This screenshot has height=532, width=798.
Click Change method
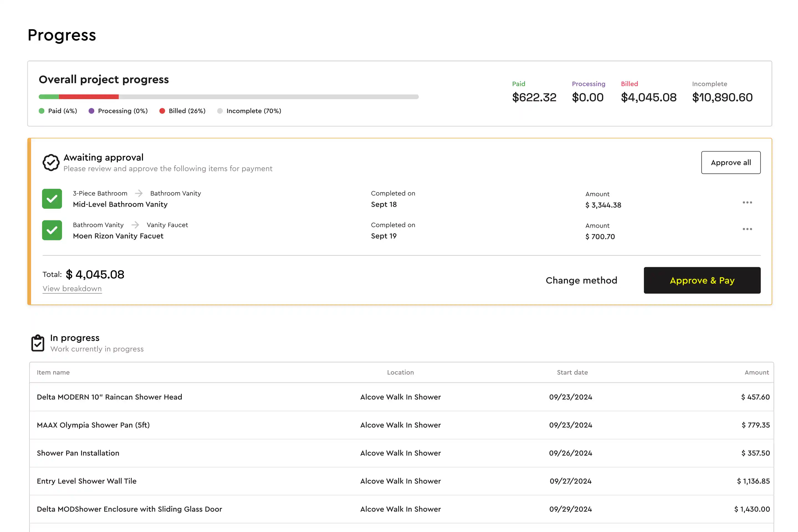point(581,280)
